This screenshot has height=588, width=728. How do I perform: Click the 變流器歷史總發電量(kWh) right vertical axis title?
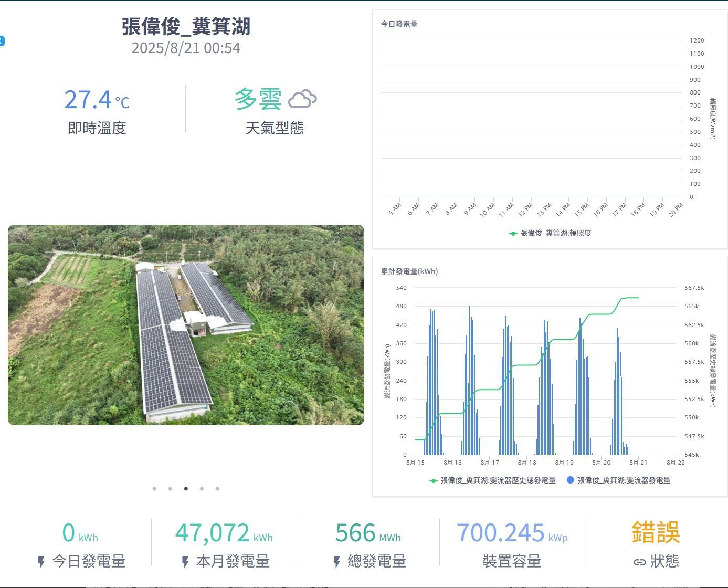(713, 371)
